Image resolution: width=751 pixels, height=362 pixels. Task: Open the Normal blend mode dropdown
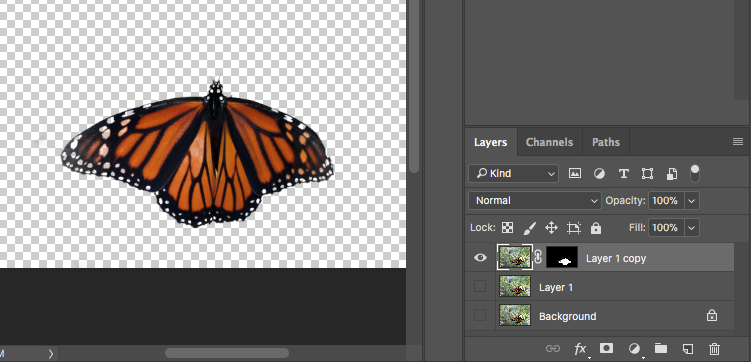tap(535, 201)
